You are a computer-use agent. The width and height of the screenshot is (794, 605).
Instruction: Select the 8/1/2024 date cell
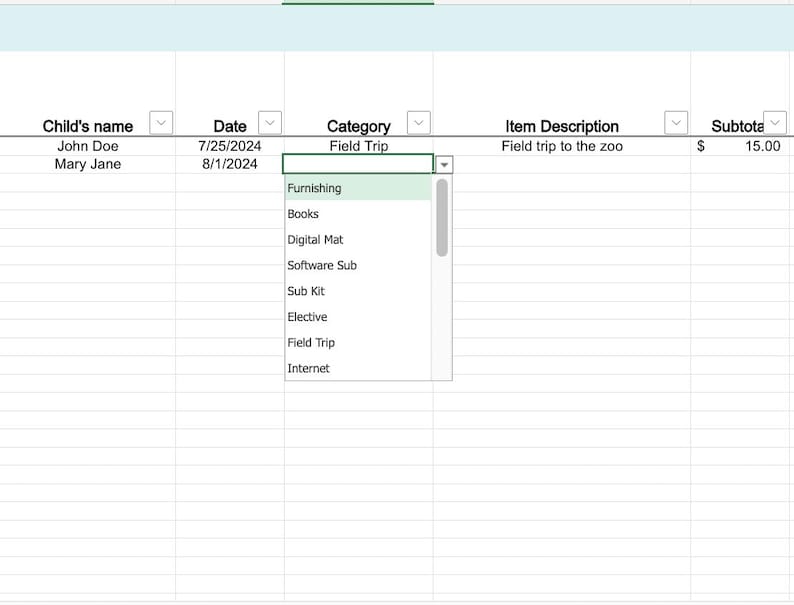point(230,164)
